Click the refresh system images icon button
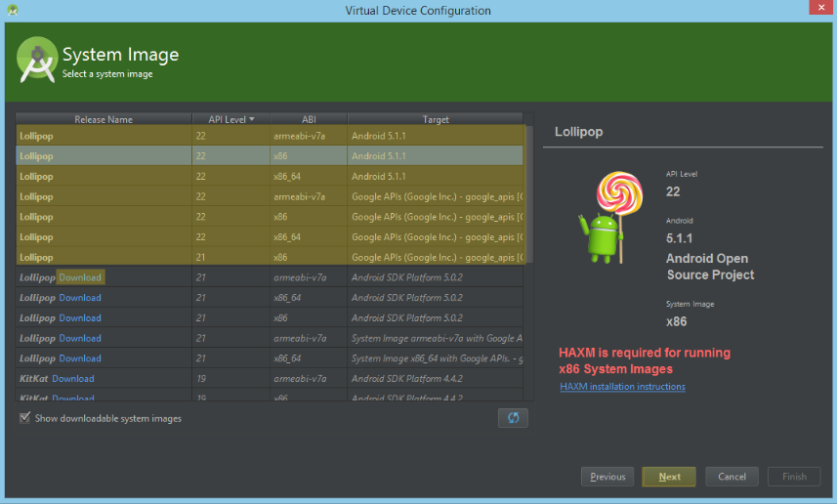 pyautogui.click(x=513, y=417)
